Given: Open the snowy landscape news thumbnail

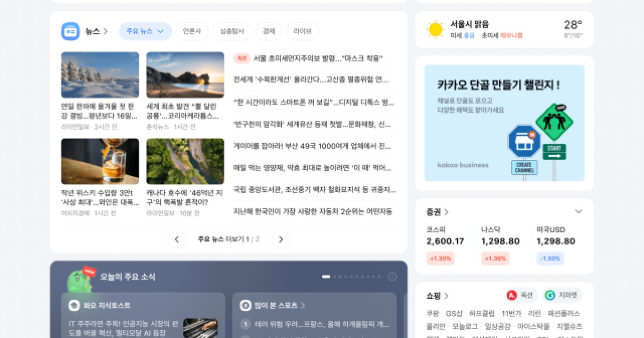Looking at the screenshot, I should (x=100, y=75).
